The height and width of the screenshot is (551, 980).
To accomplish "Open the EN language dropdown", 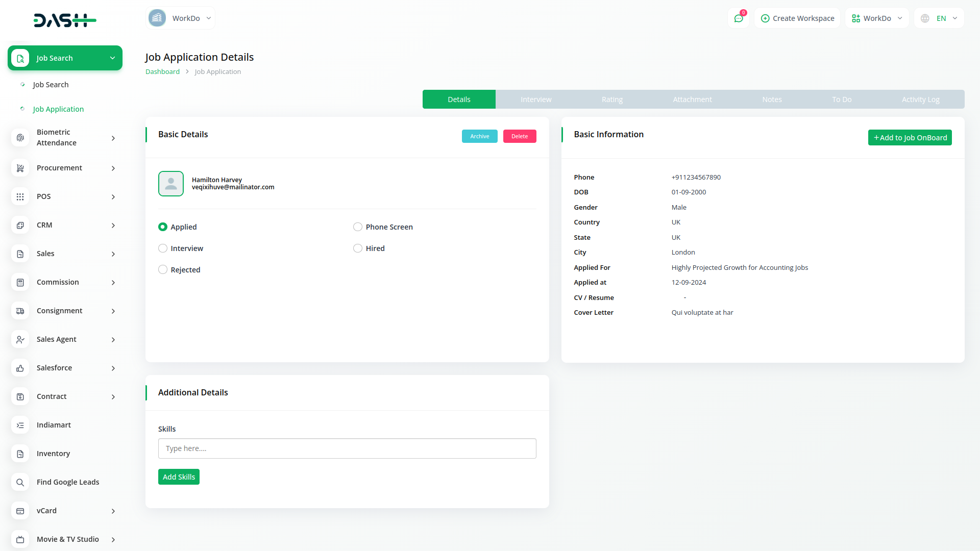I will point(939,18).
